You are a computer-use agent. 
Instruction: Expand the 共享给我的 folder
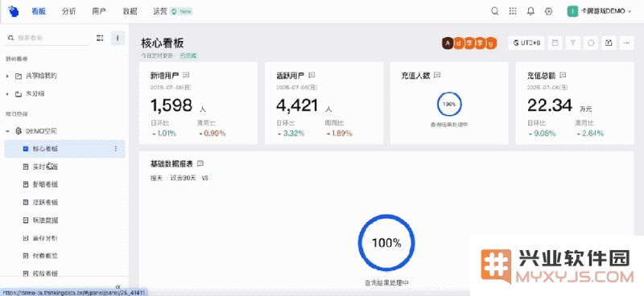[7, 76]
